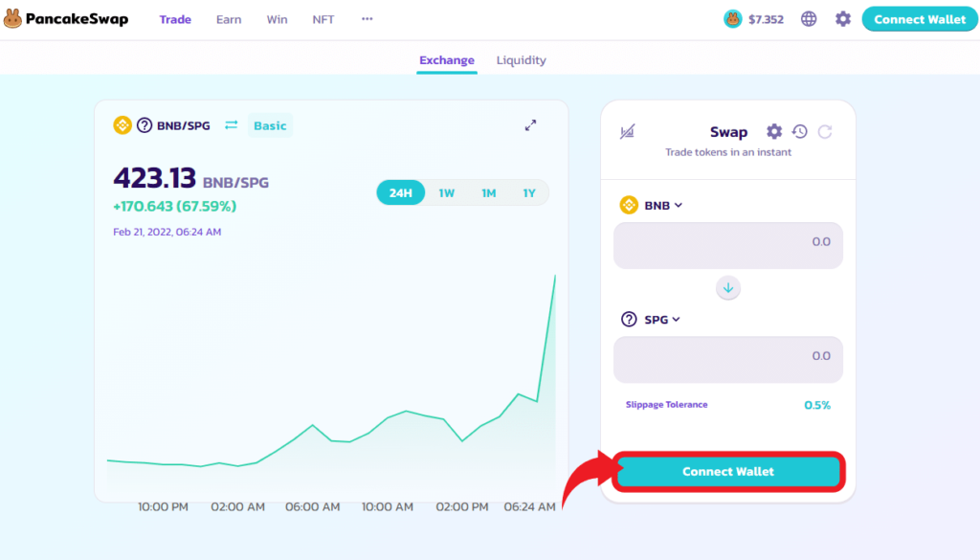This screenshot has width=980, height=560.
Task: Open the BNB token dropdown
Action: pyautogui.click(x=651, y=205)
